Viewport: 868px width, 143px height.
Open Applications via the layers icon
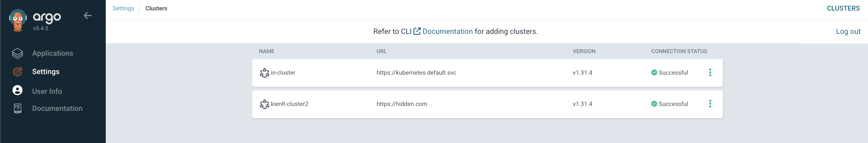tap(18, 53)
